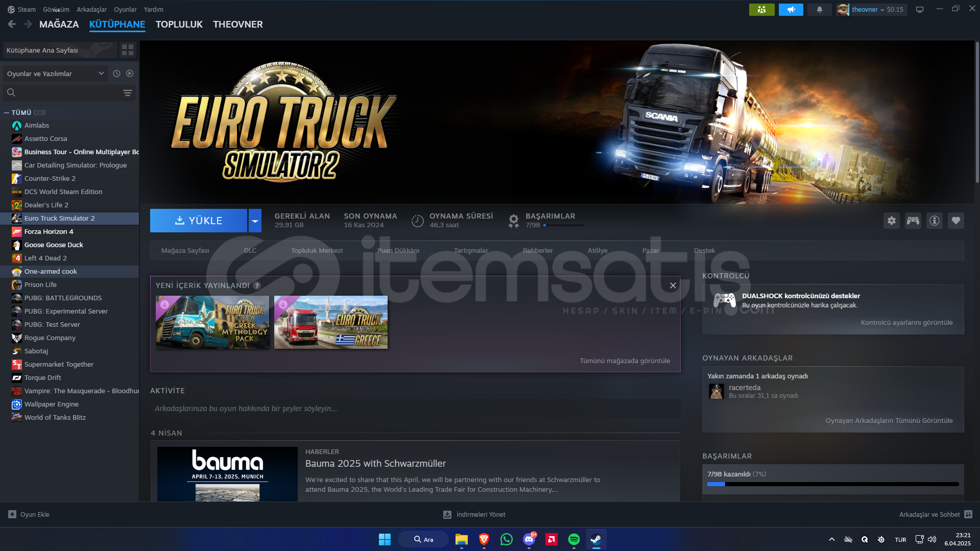Open the grid collections view icon
Screen dimensions: 980x551
point(128,50)
